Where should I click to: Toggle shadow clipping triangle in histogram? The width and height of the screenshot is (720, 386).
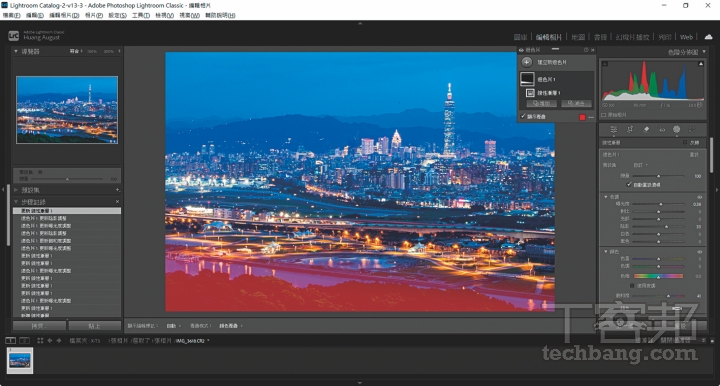pos(604,64)
